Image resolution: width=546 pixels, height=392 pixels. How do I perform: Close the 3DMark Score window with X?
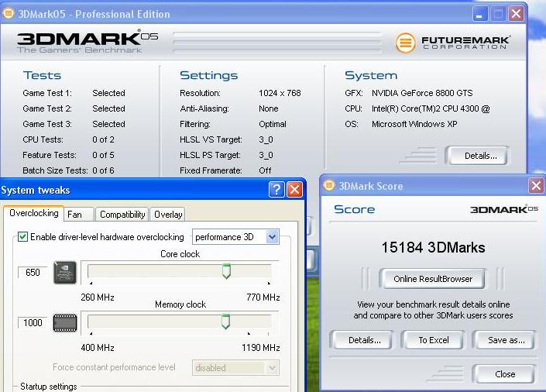[536, 185]
